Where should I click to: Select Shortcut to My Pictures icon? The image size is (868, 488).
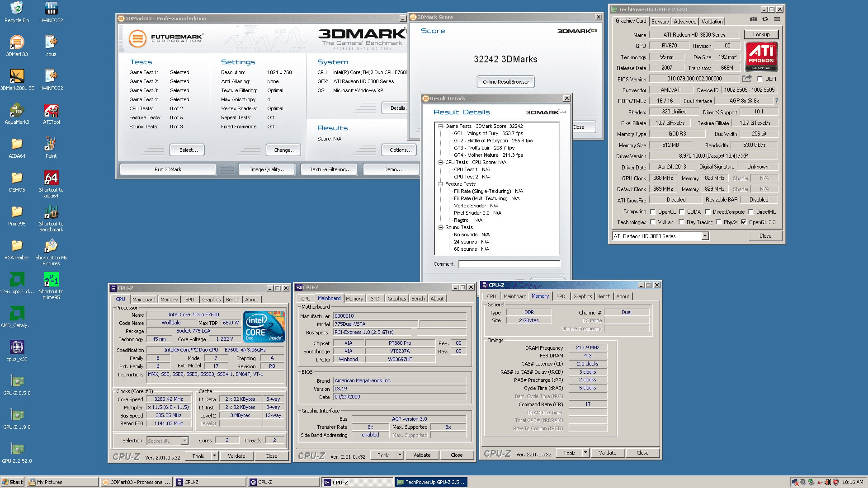(51, 252)
